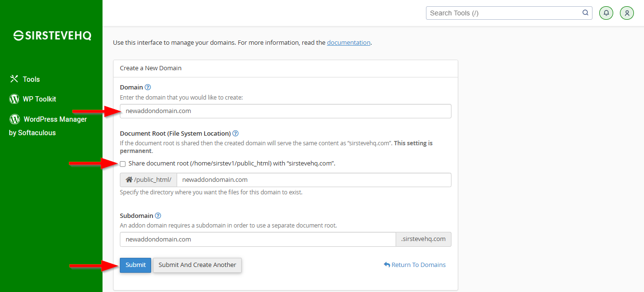
Task: Click the search magnifier icon
Action: point(585,13)
